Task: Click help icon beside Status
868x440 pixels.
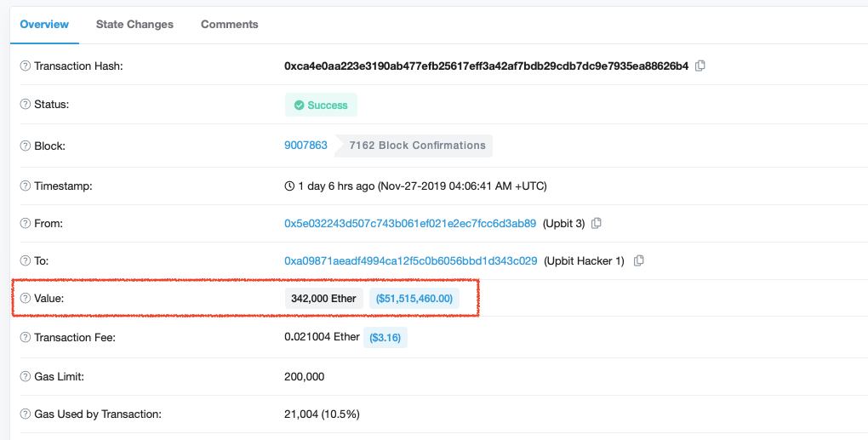Action: tap(25, 104)
